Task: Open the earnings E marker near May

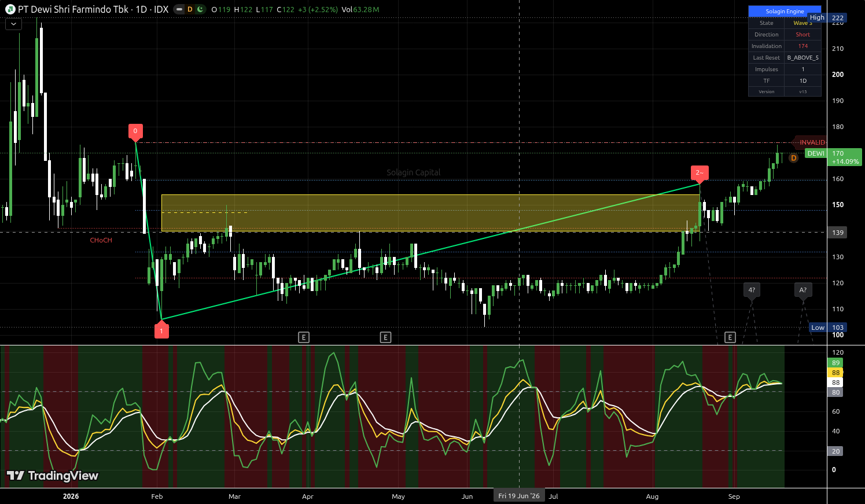Action: click(x=385, y=337)
